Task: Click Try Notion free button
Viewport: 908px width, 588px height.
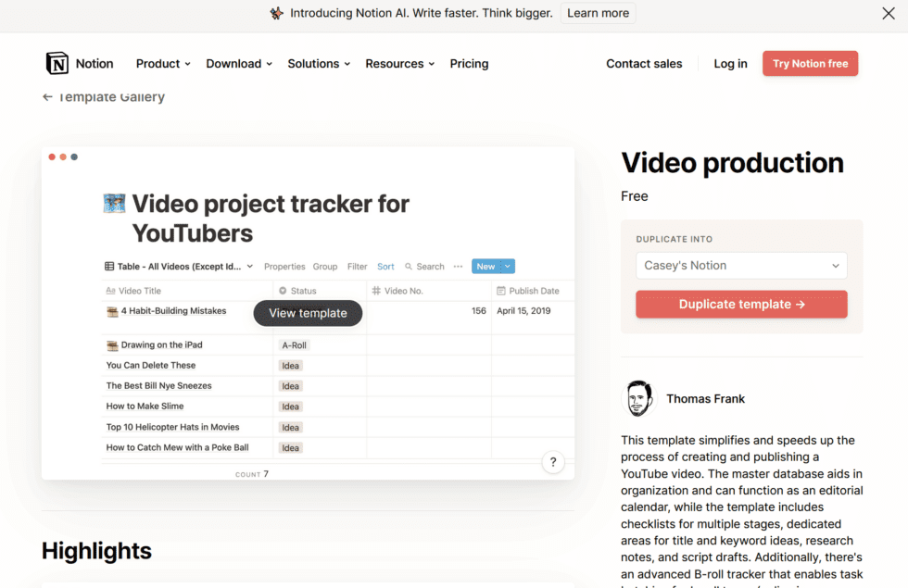Action: coord(810,64)
